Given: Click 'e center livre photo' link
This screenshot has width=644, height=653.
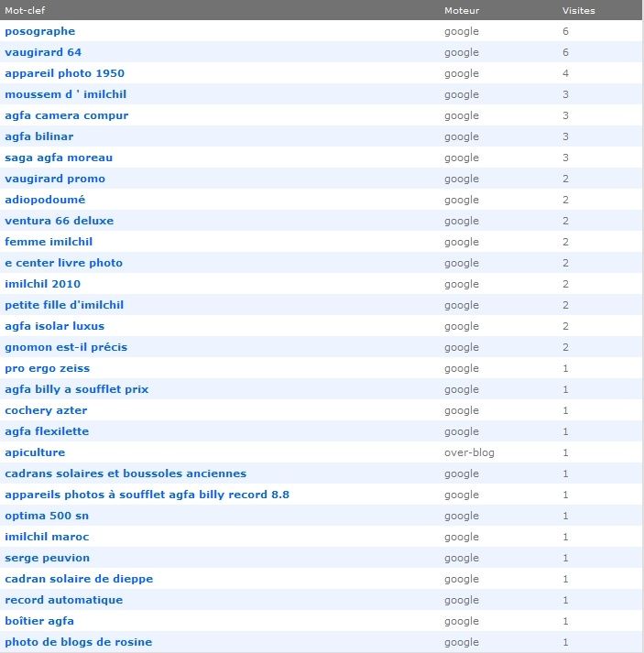Looking at the screenshot, I should coord(63,263).
